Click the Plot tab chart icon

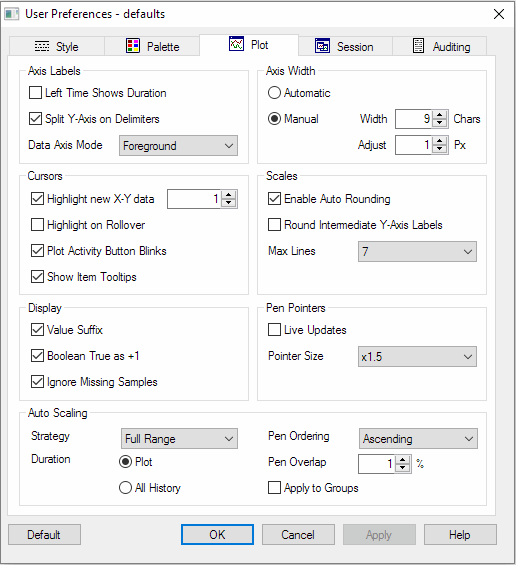(x=236, y=44)
